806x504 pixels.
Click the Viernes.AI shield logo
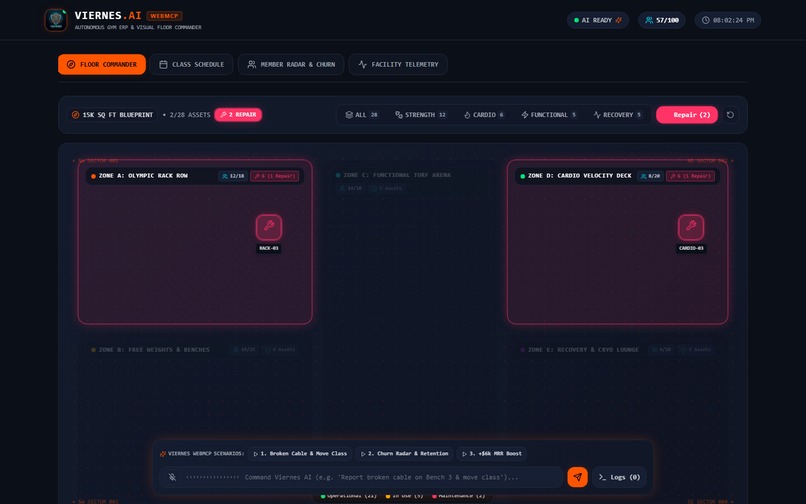tap(56, 20)
